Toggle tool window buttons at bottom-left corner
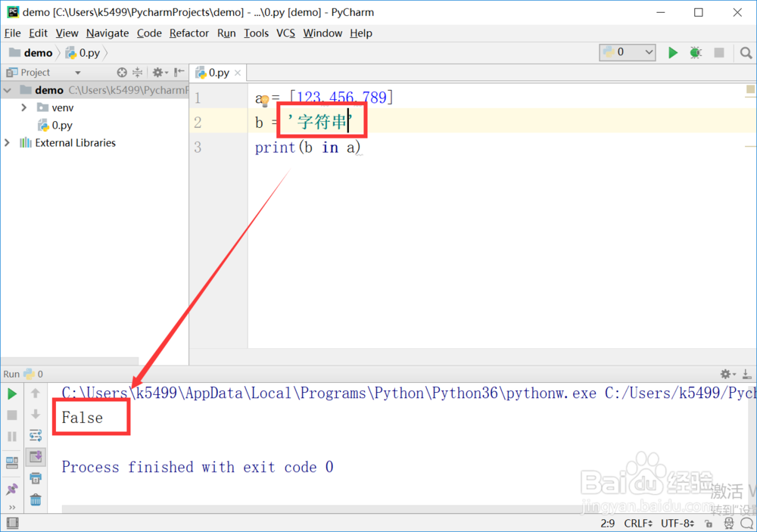The image size is (757, 532). (13, 523)
